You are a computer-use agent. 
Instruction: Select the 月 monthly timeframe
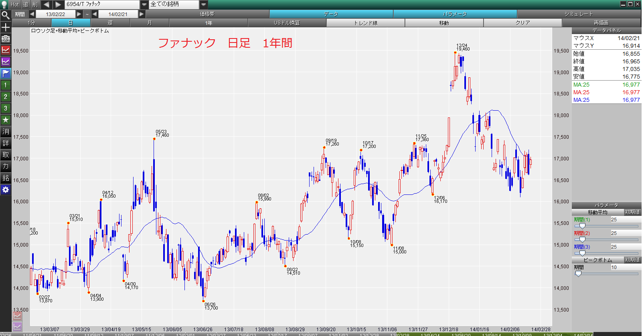pos(150,23)
